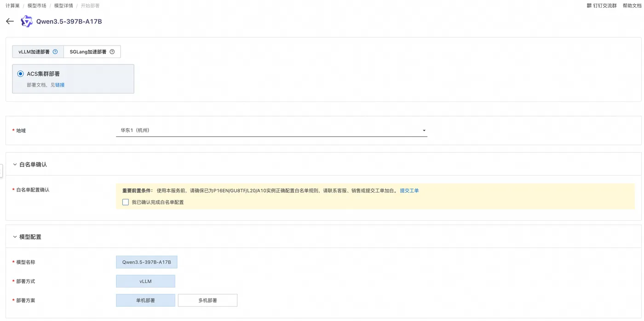Click the 部署方案 label
The height and width of the screenshot is (321, 644).
pos(26,300)
